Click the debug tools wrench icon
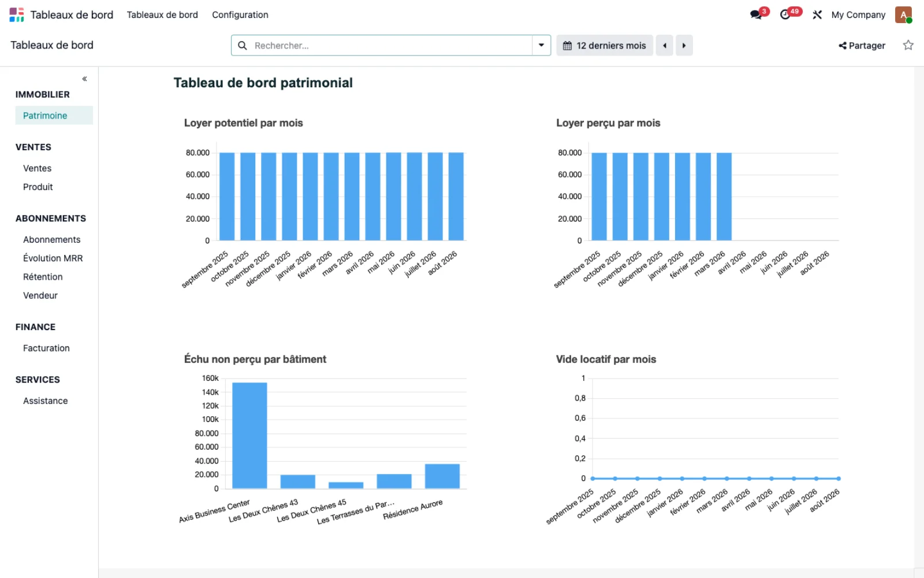924x578 pixels. pyautogui.click(x=817, y=14)
